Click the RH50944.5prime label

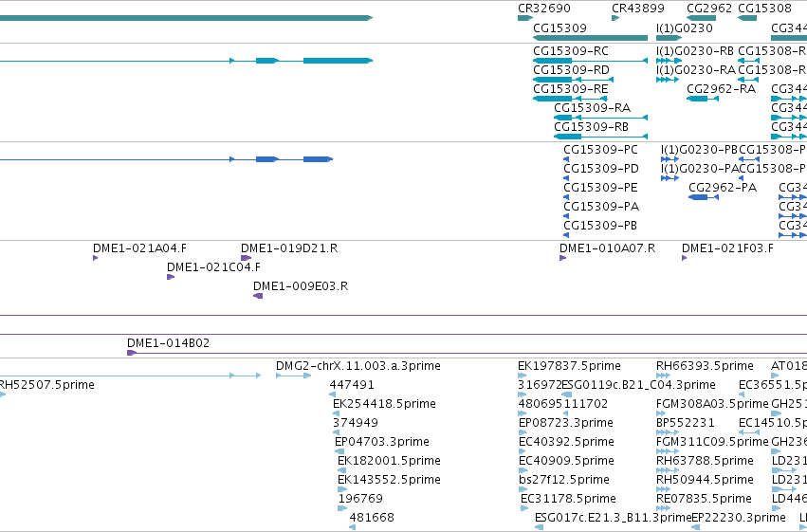[x=706, y=480]
